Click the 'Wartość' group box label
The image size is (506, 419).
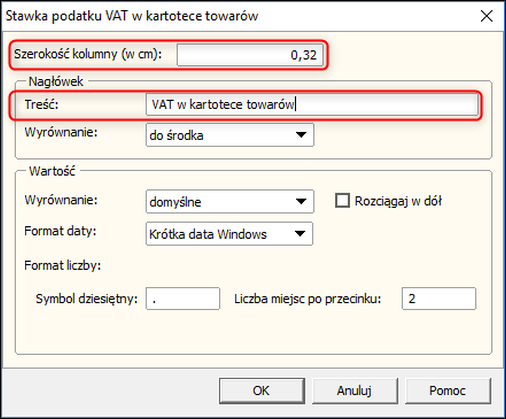point(52,171)
